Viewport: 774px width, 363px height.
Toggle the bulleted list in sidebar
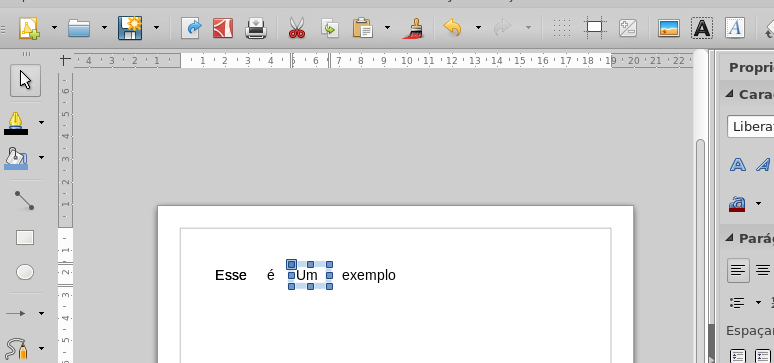click(x=737, y=302)
